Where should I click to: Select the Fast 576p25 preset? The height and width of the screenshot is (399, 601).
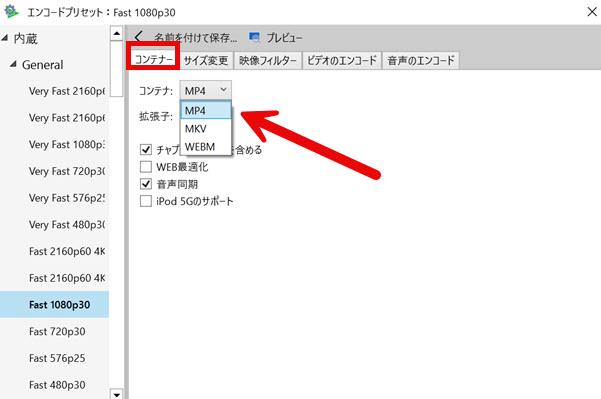point(54,358)
